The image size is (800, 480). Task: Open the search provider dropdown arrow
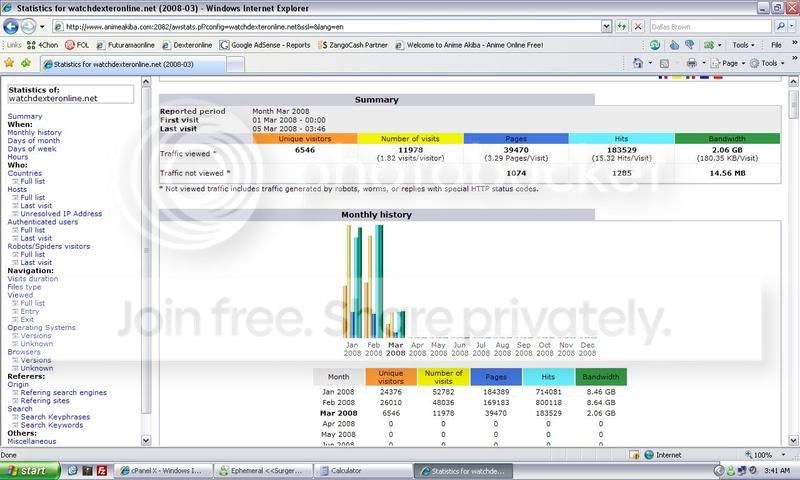click(x=791, y=26)
